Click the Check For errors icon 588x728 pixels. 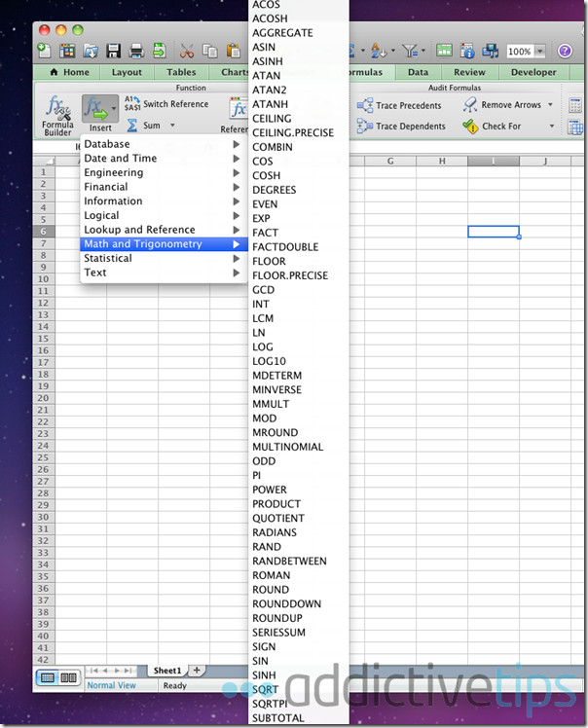(470, 127)
